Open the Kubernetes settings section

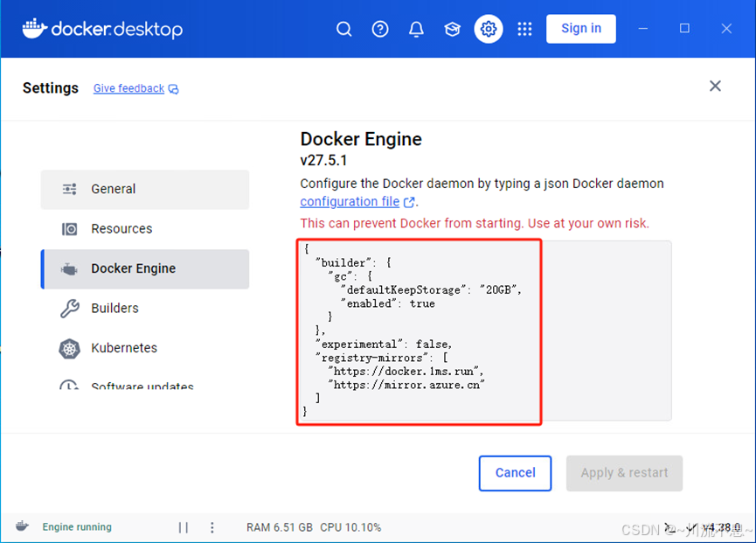tap(145, 348)
